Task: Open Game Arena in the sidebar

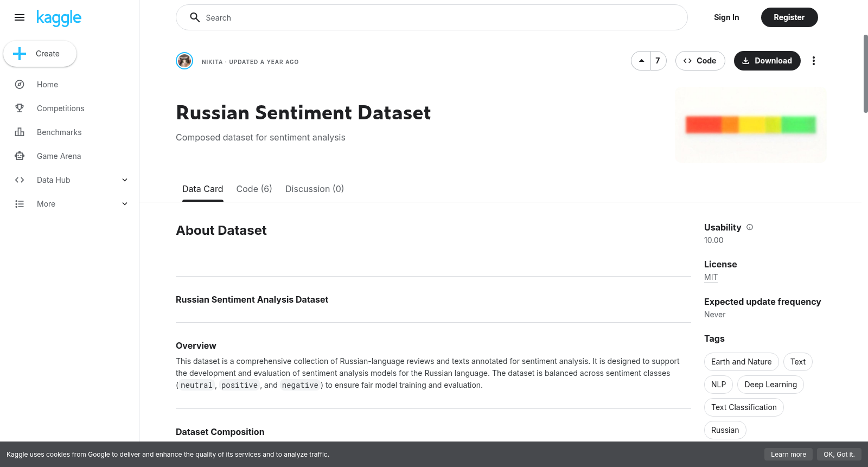Action: tap(59, 156)
